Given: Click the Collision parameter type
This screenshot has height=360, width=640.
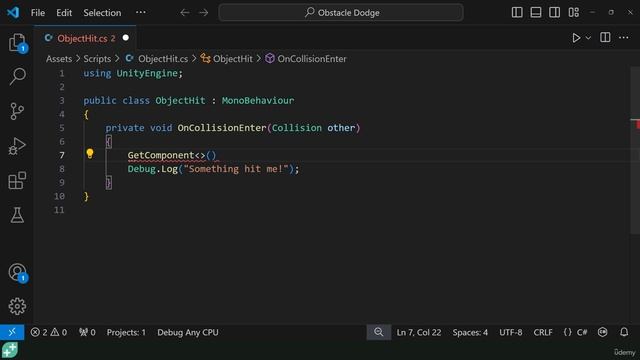Looking at the screenshot, I should [x=297, y=128].
